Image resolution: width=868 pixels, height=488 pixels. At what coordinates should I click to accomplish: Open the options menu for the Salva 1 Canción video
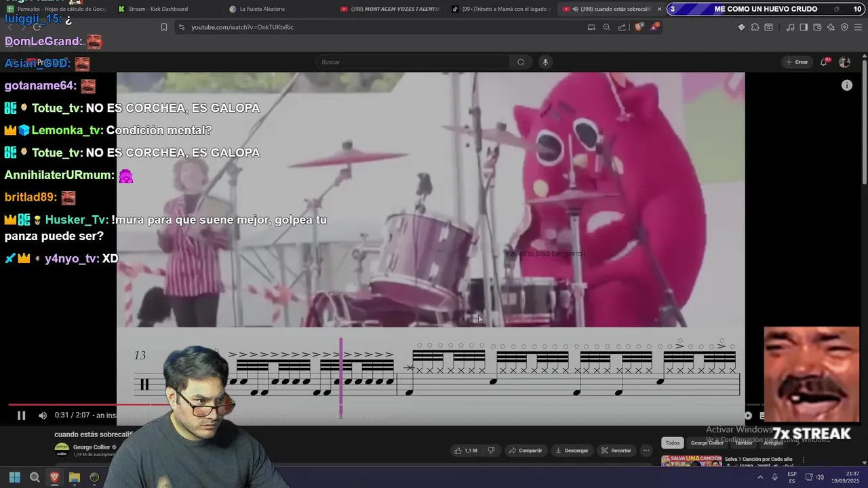(x=804, y=460)
